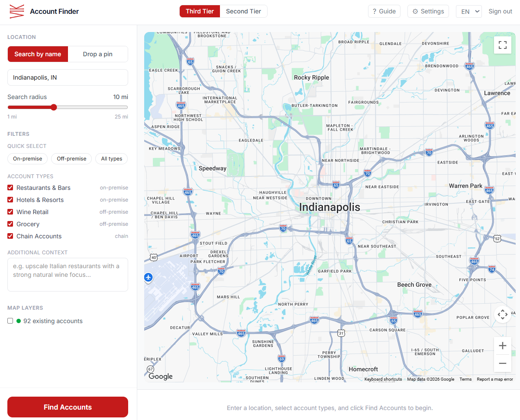Select Drop a pin mode
Viewport: 520px width, 420px height.
(x=98, y=54)
